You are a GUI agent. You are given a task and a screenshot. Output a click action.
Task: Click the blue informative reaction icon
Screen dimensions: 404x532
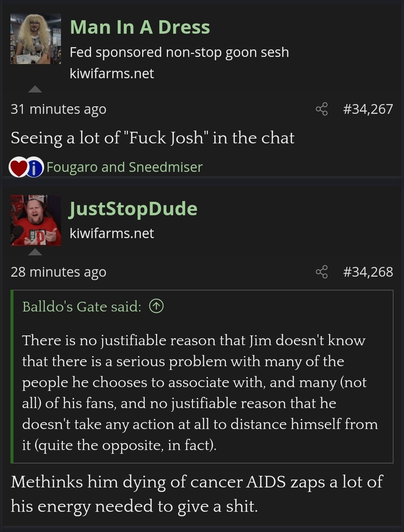tap(34, 167)
